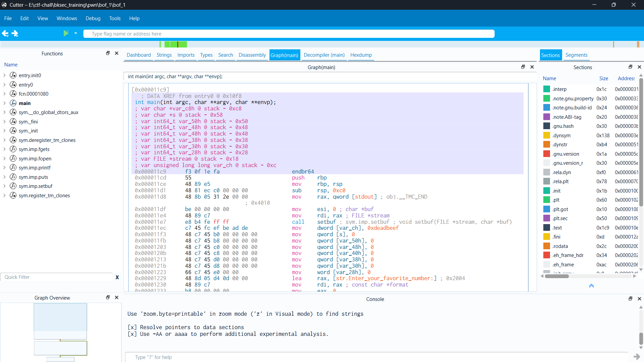The height and width of the screenshot is (362, 644).
Task: Close the Functions panel
Action: [x=117, y=53]
